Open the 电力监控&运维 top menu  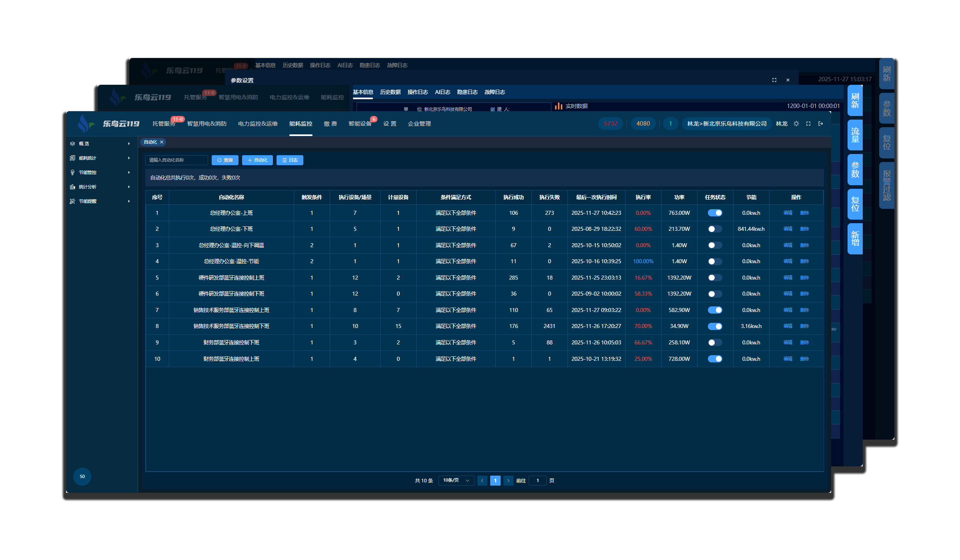(x=258, y=124)
